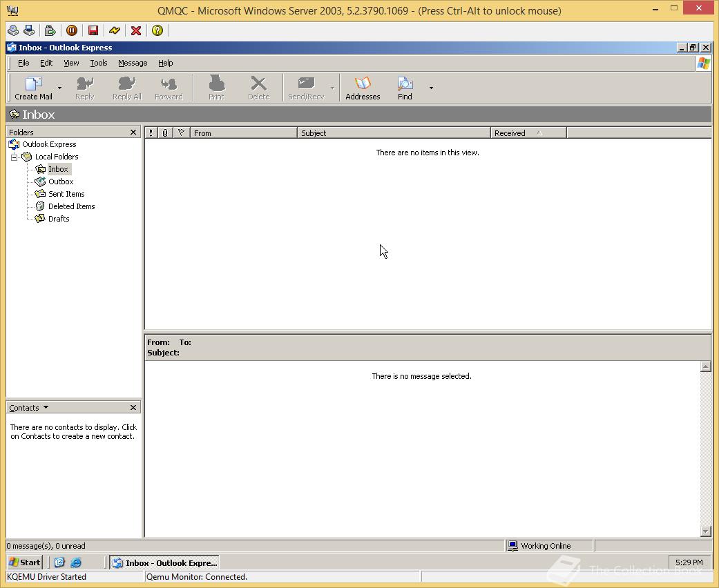719x588 pixels.
Task: Click preview pane scrollbar up arrow
Action: tap(706, 366)
